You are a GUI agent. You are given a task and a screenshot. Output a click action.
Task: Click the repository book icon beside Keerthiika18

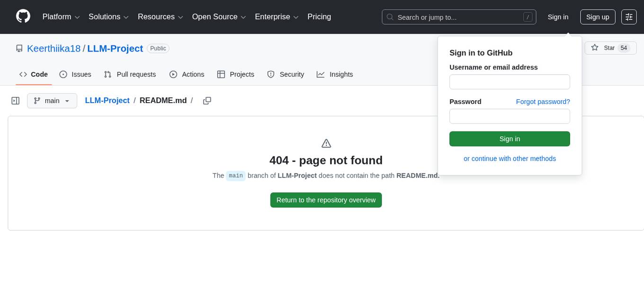click(19, 48)
